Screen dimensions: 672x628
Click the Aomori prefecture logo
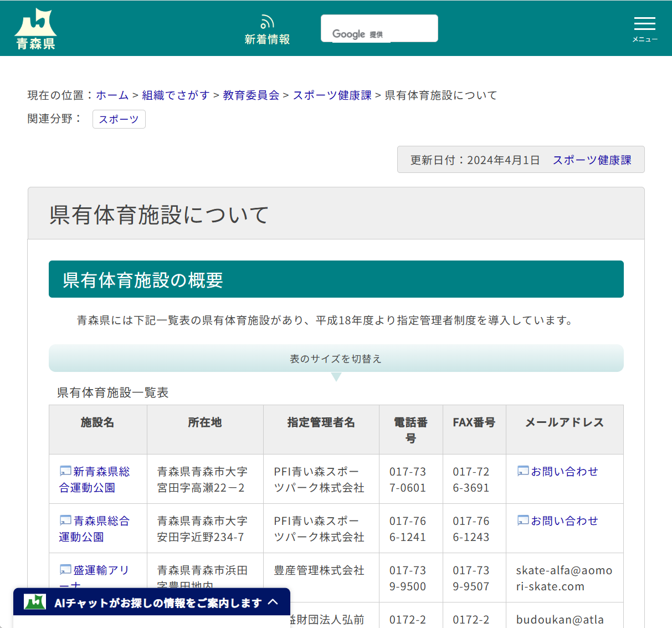35,27
